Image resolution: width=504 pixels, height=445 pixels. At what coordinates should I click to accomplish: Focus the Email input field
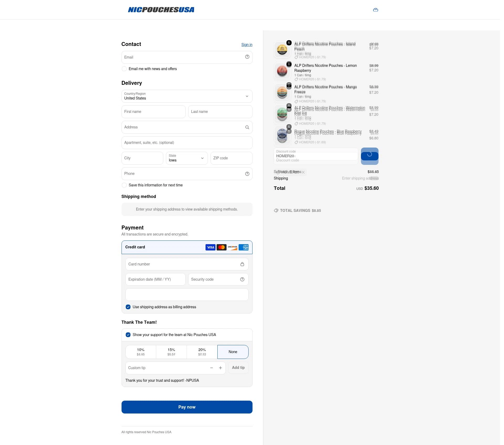(x=187, y=57)
